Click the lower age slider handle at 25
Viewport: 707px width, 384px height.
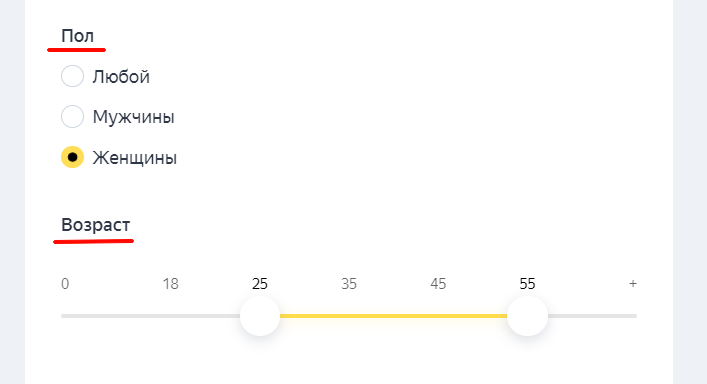tap(260, 316)
